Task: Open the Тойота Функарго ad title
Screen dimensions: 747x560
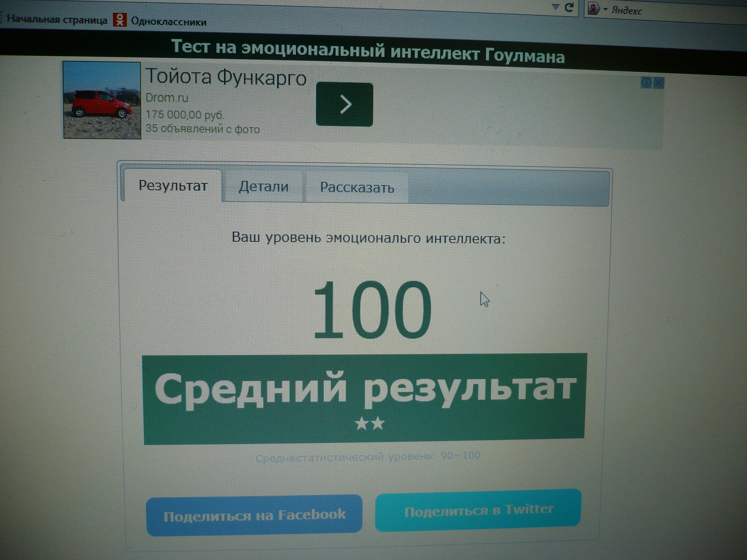Action: (x=226, y=77)
